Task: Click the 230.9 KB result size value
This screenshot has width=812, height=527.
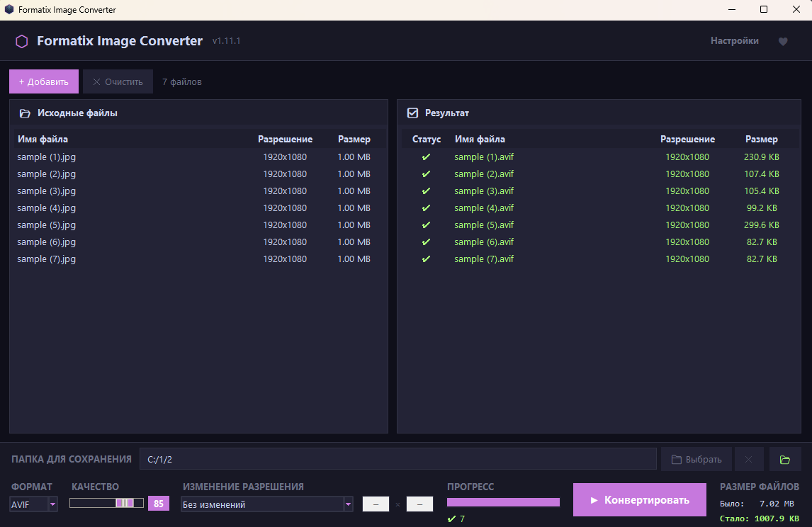Action: click(x=762, y=157)
